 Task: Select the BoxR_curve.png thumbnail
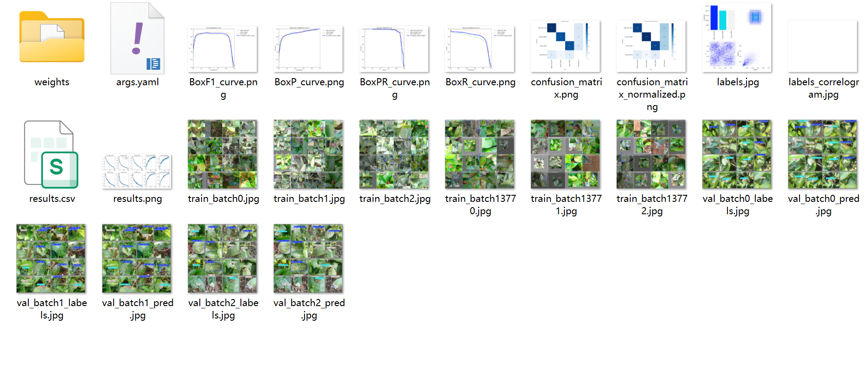pos(480,49)
